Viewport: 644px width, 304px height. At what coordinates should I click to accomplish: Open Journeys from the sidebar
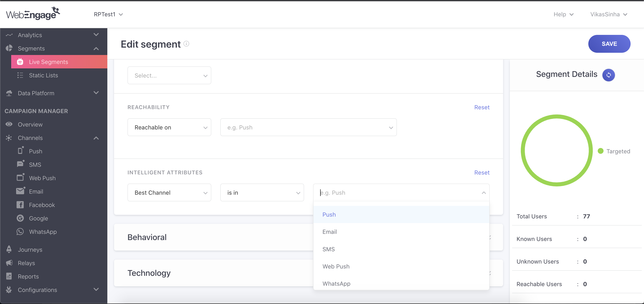tap(30, 249)
